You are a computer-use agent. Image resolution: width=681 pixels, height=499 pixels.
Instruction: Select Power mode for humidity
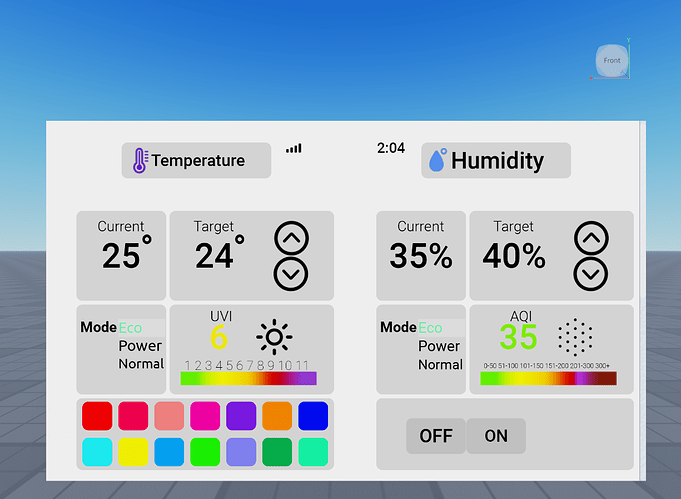click(439, 346)
